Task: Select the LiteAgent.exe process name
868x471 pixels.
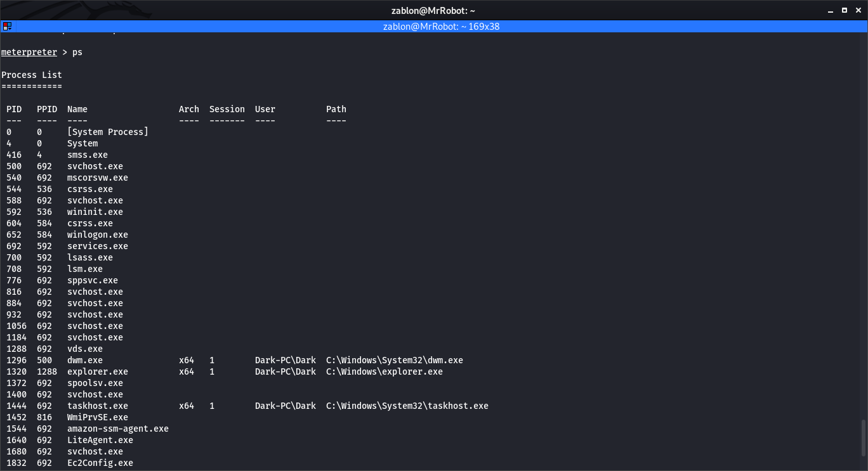Action: 100,440
